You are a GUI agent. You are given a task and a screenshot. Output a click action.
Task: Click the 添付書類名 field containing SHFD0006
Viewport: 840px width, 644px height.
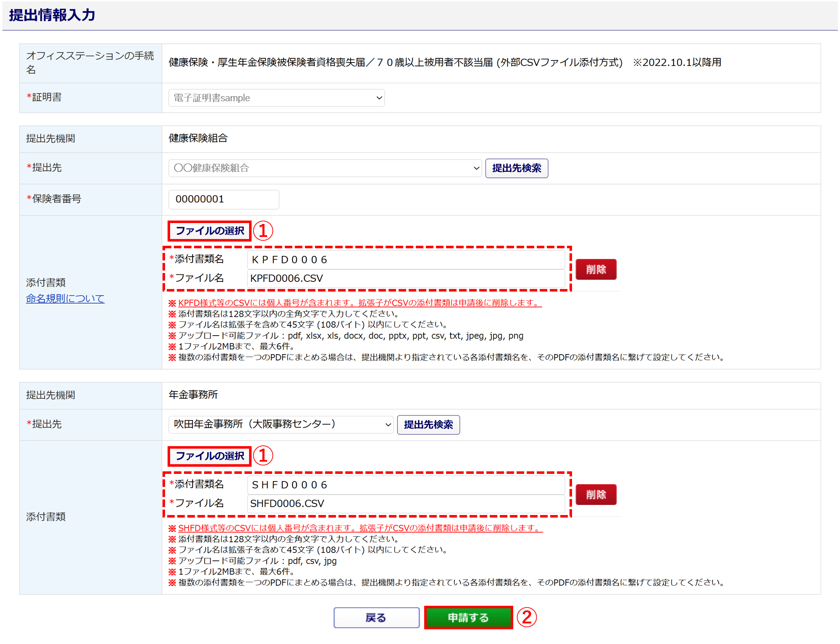point(405,485)
